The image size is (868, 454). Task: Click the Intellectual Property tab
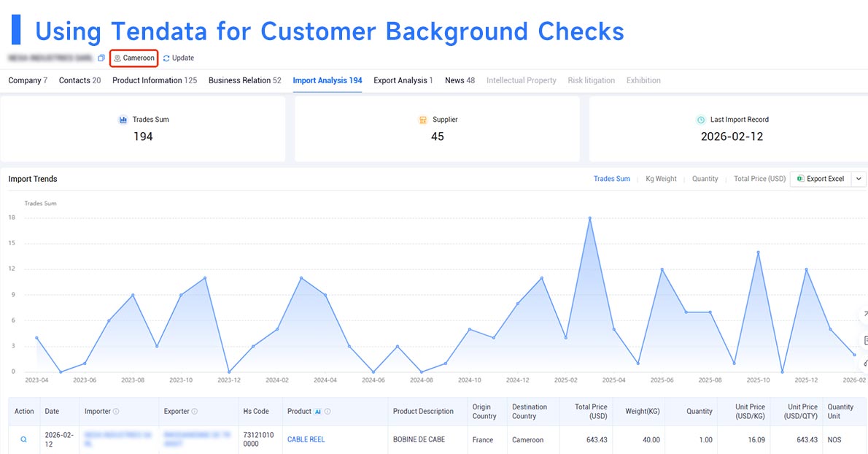(x=522, y=80)
